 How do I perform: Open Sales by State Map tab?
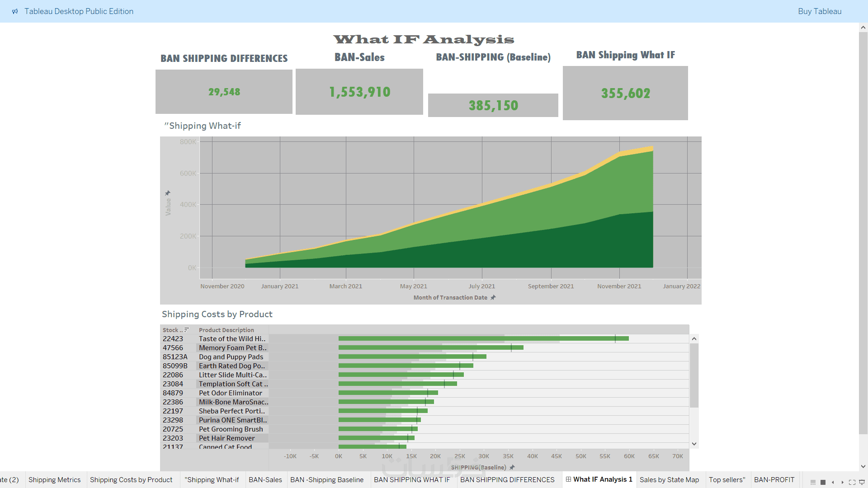pos(669,479)
